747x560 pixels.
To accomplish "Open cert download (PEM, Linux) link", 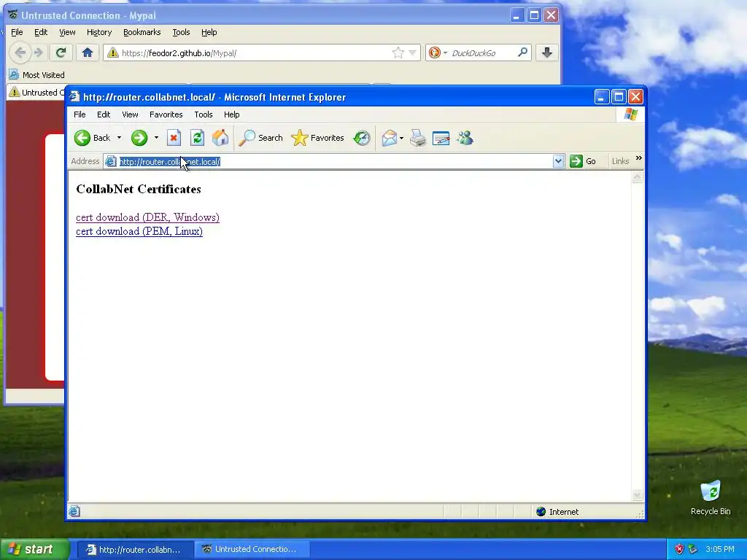I will [139, 231].
